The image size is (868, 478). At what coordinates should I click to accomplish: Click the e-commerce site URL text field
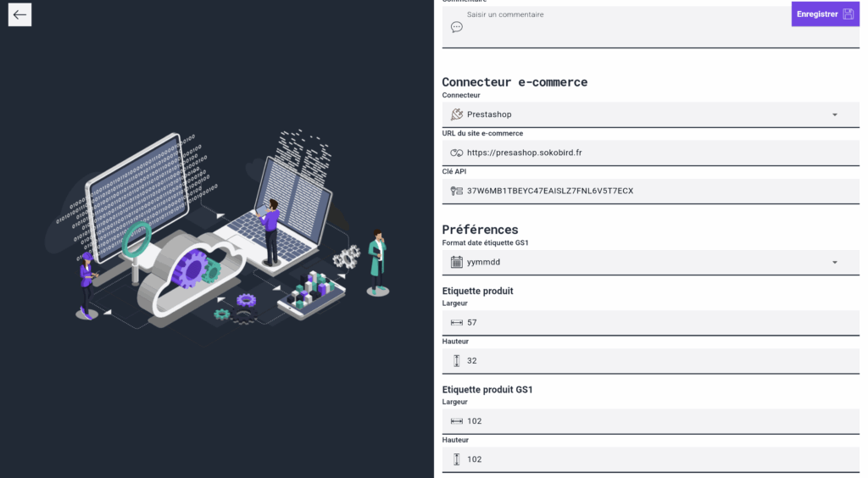[x=650, y=153]
